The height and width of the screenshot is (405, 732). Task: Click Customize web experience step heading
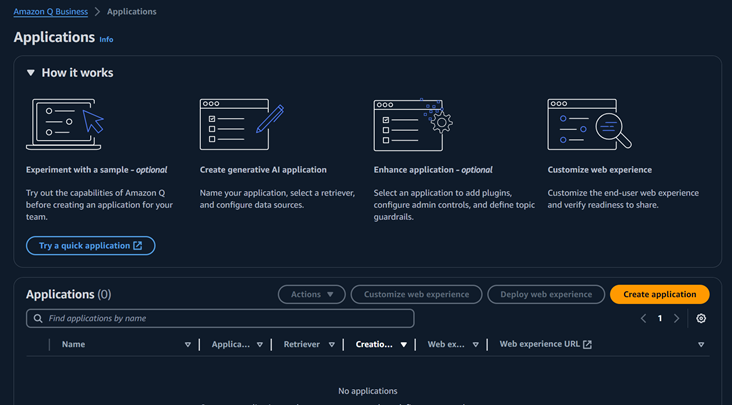coord(599,170)
